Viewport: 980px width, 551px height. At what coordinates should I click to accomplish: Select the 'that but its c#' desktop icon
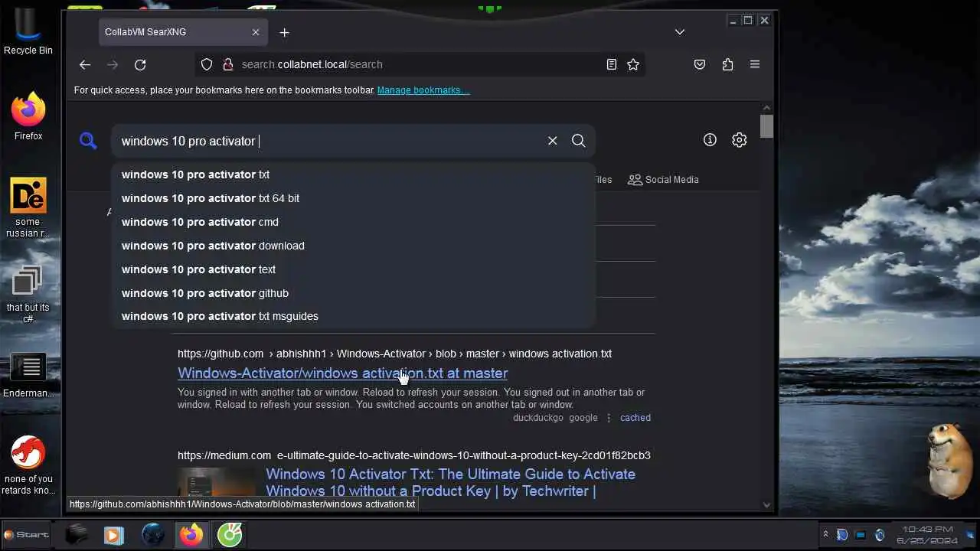28,294
